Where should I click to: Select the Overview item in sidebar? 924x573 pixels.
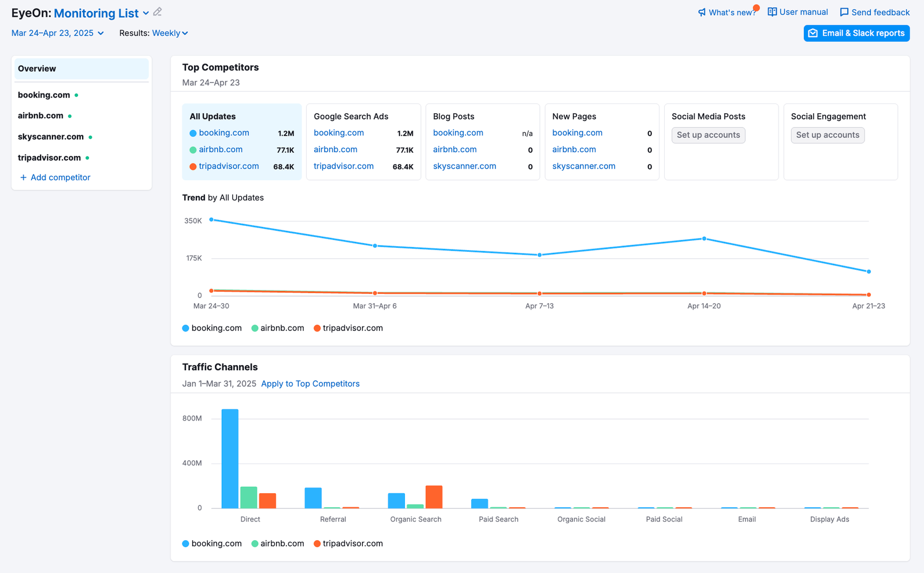click(81, 69)
